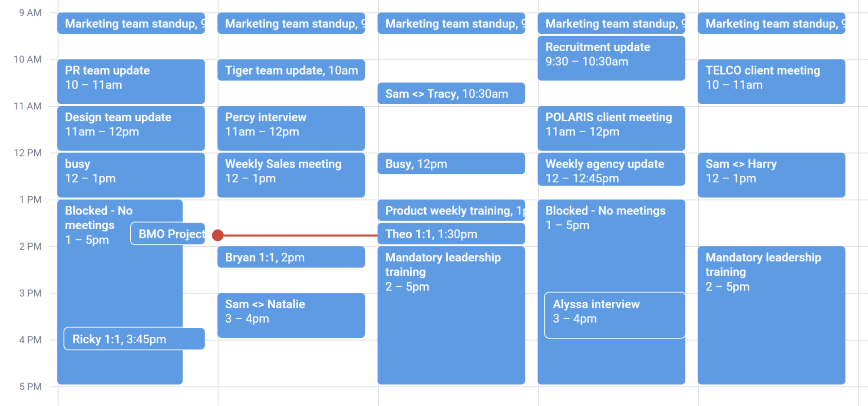
Task: Select the Sam <> Harry meeting
Action: tap(771, 175)
